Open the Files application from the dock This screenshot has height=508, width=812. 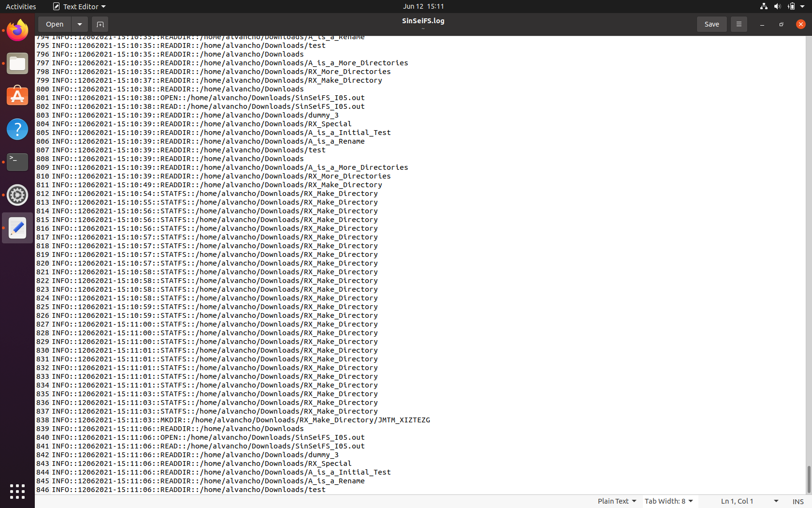[17, 63]
